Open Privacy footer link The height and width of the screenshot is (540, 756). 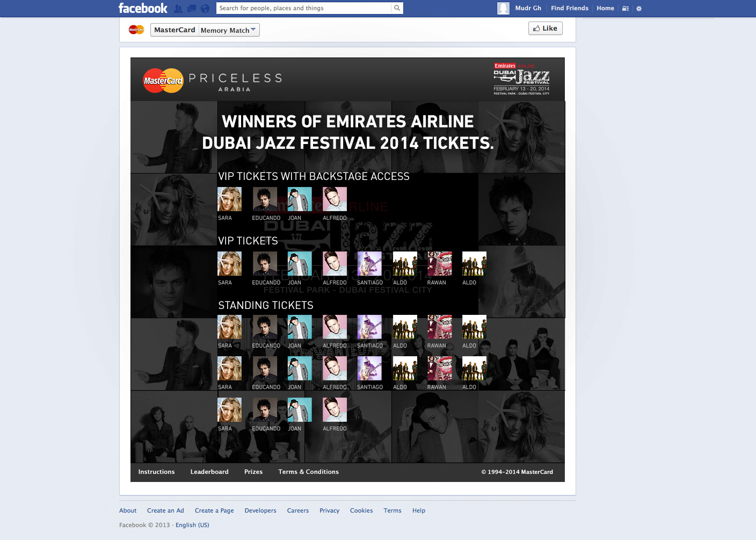(x=329, y=510)
